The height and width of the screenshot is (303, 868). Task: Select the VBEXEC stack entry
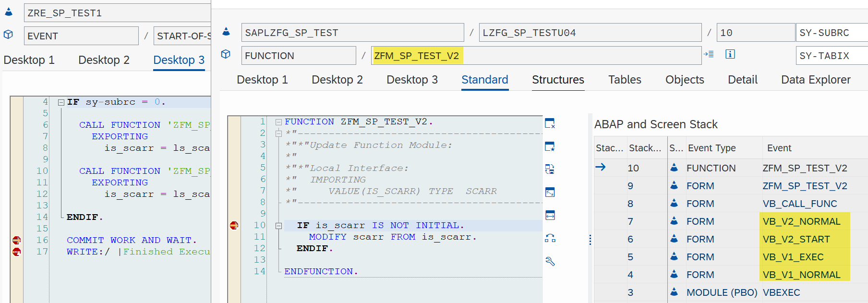[x=781, y=292]
